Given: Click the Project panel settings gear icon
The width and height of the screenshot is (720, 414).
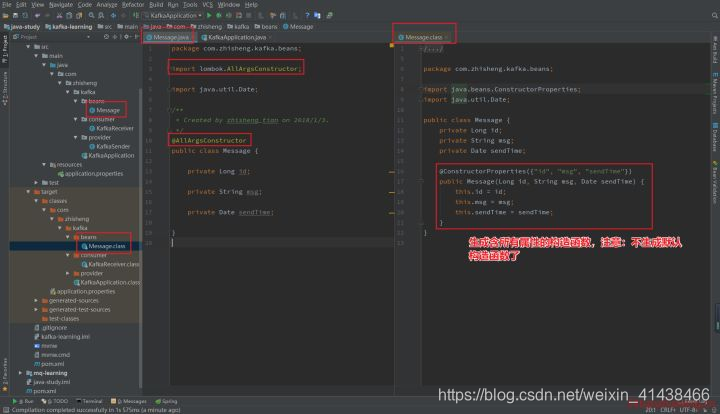Looking at the screenshot, I should pyautogui.click(x=126, y=37).
